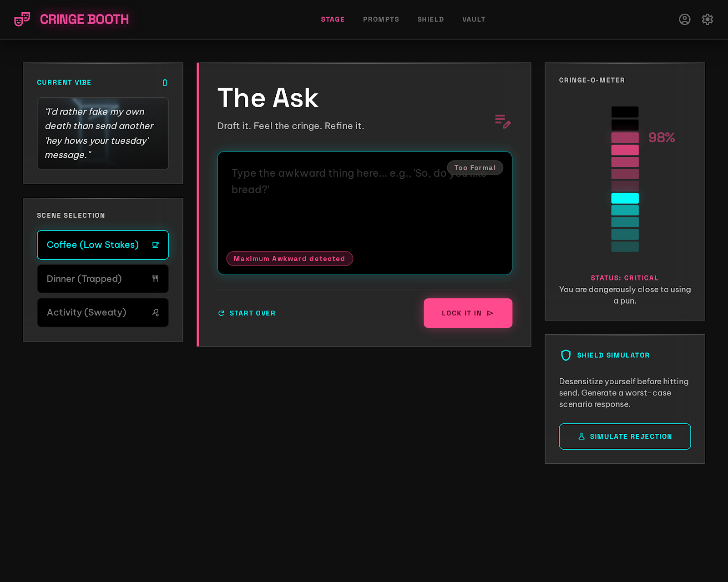Viewport: 728px width, 582px height.
Task: Open the Vault tab
Action: (x=474, y=19)
